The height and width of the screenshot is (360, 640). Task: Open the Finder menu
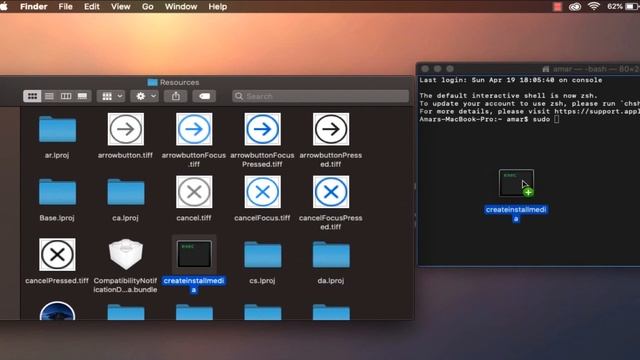point(33,7)
